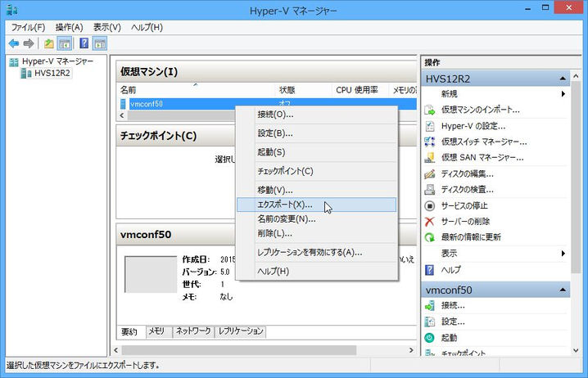Open the 操作(A) menu

tap(69, 27)
